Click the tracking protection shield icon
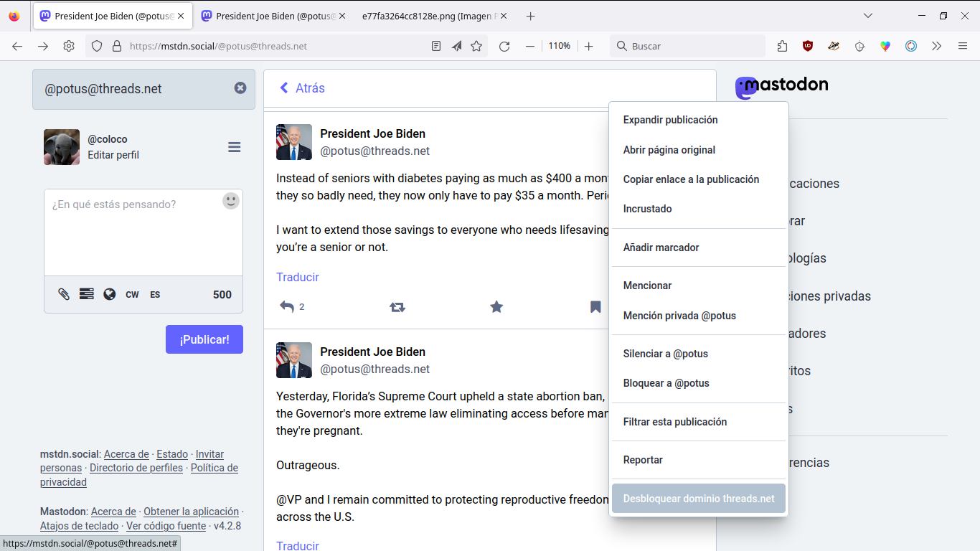980x551 pixels. [x=97, y=46]
